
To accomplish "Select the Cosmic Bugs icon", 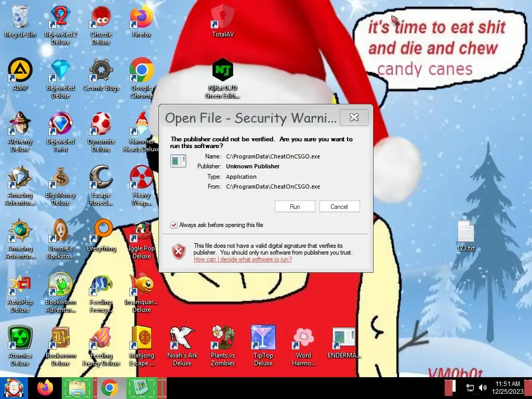I will point(101,74).
